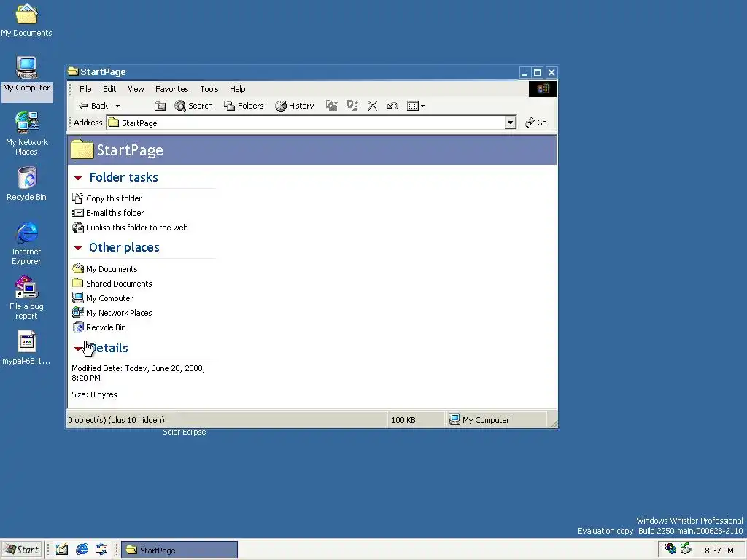Select the Recycle Bin desktop icon
747x560 pixels.
26,184
